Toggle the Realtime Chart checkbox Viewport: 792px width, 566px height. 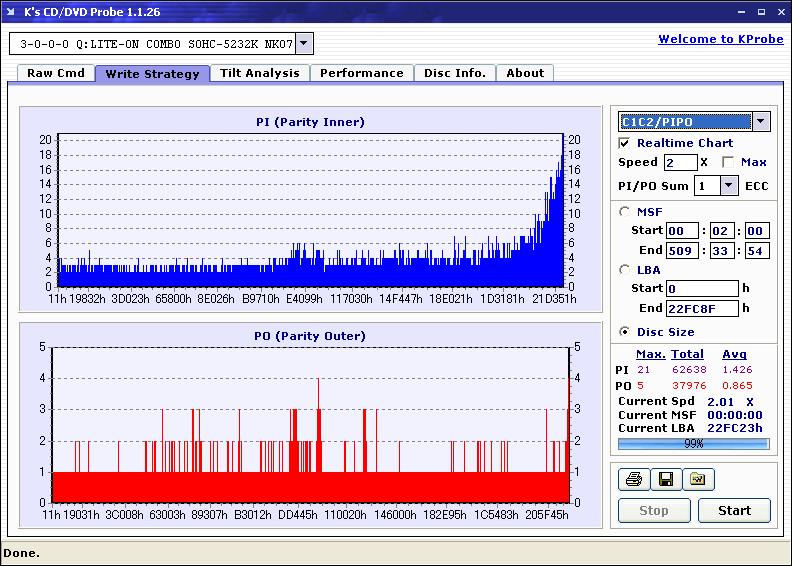click(x=625, y=144)
